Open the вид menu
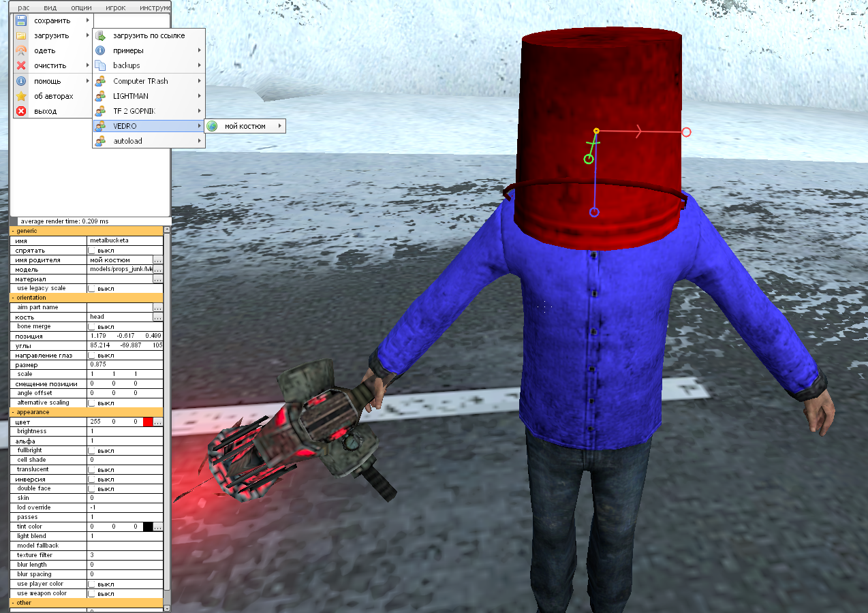The height and width of the screenshot is (613, 868). [50, 8]
